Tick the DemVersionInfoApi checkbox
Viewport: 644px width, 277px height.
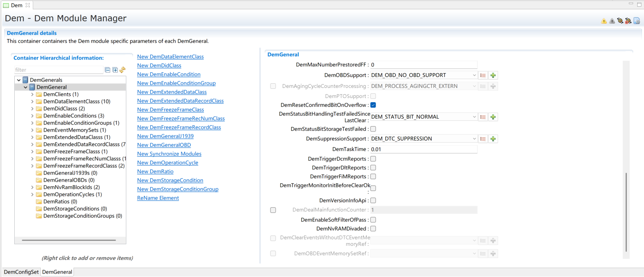pos(373,200)
